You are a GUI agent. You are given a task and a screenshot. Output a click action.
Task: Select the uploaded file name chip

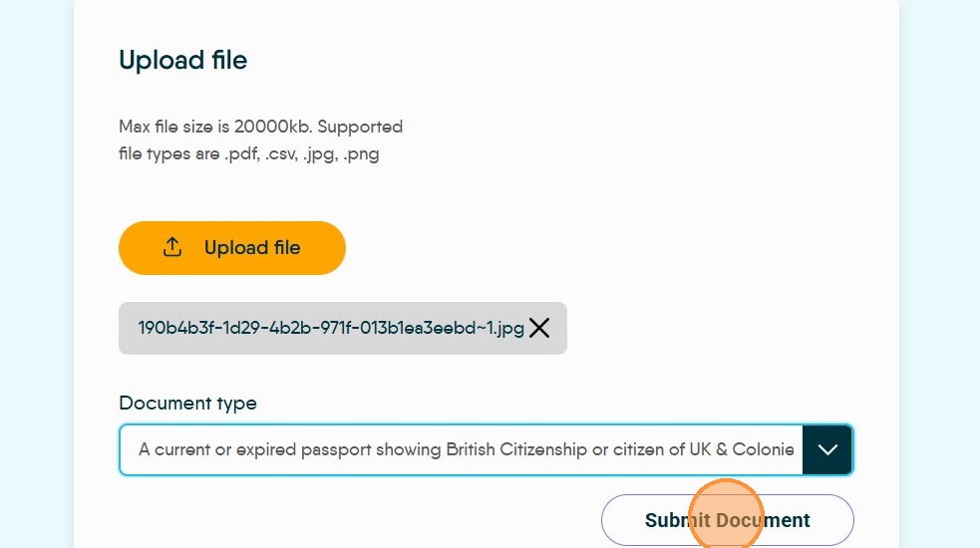342,328
